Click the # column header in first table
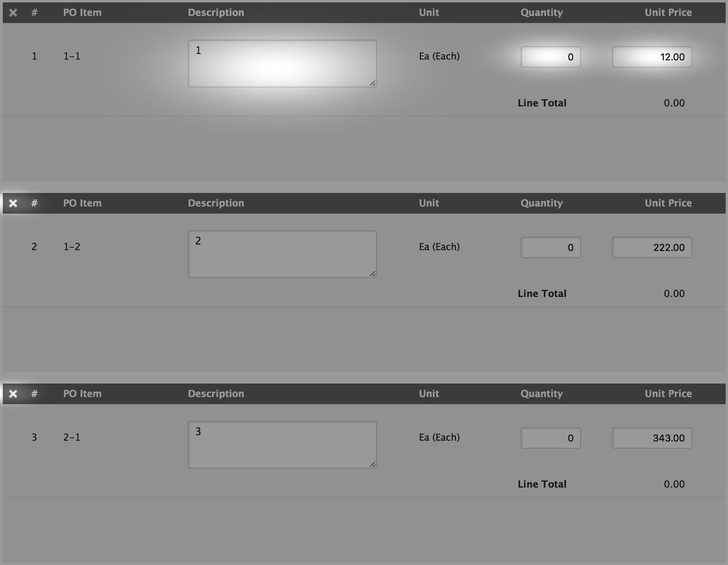 coord(34,12)
